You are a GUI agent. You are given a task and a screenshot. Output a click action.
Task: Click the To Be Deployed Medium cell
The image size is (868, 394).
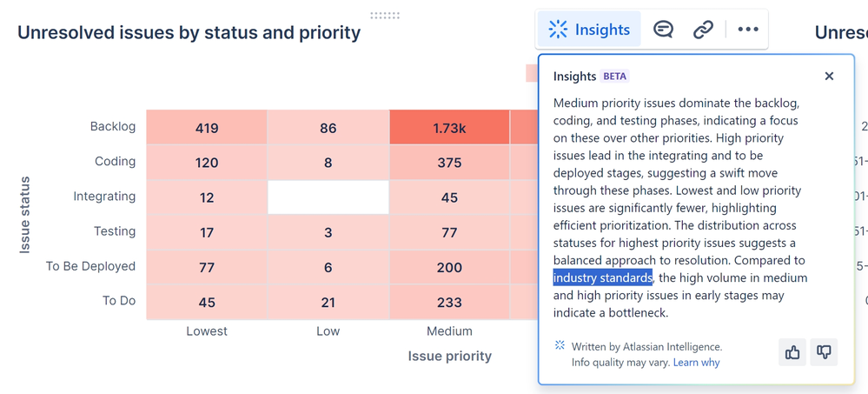click(x=449, y=267)
